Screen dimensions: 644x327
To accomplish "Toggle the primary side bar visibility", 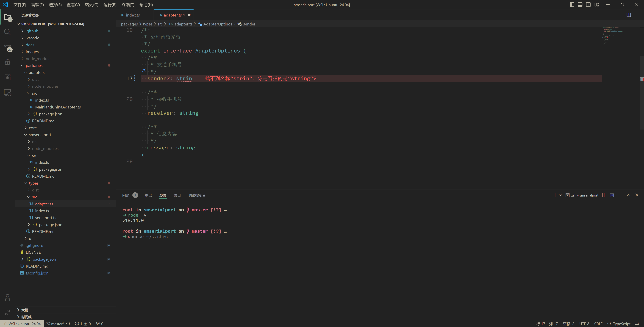I will point(572,5).
